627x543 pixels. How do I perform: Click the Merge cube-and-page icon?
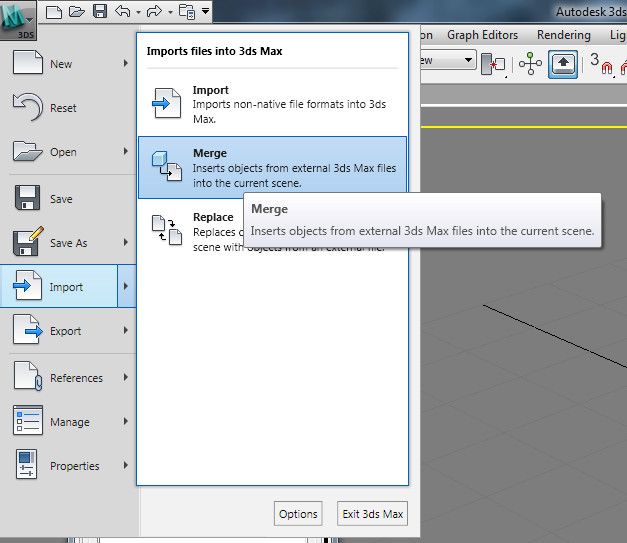click(167, 166)
